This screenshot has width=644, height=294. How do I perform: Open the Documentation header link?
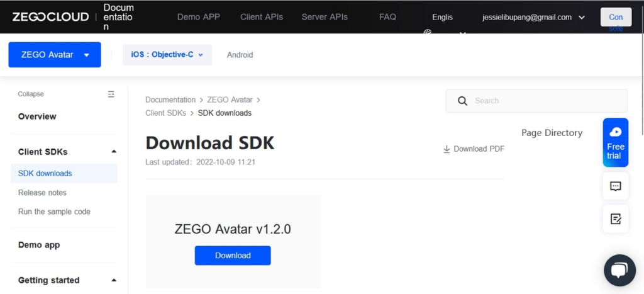(x=119, y=17)
